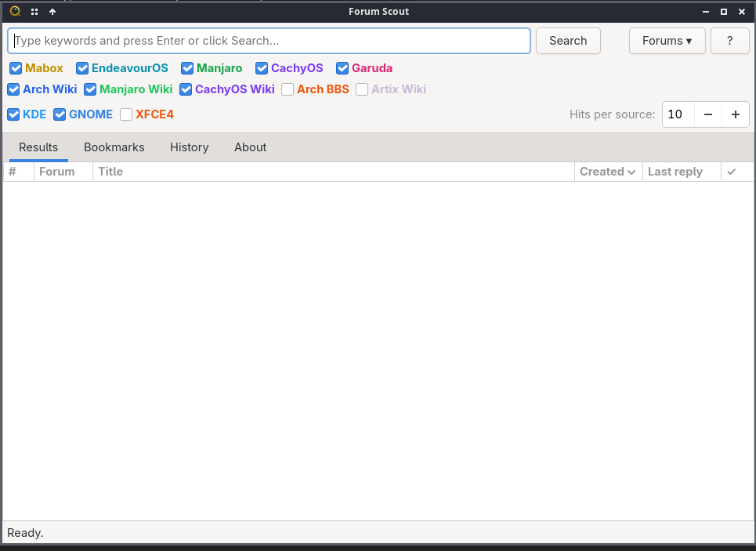This screenshot has height=551, width=756.
Task: Enable the Arch BBS checkbox
Action: (x=288, y=89)
